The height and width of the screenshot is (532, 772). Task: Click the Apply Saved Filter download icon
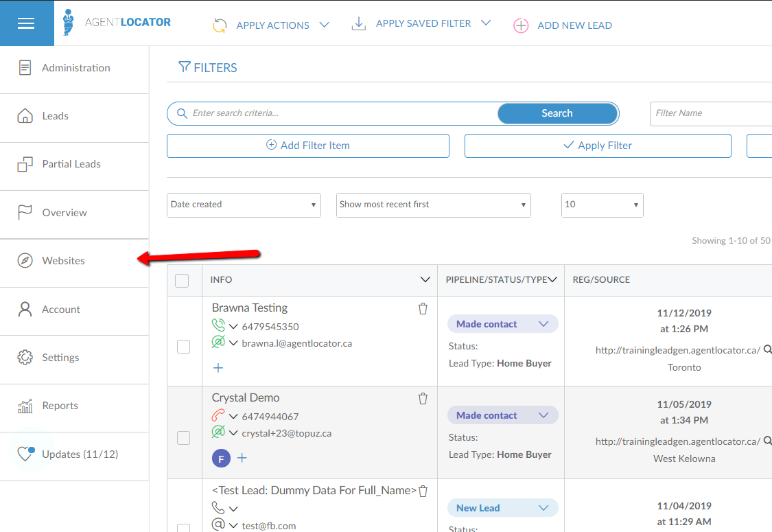click(358, 23)
